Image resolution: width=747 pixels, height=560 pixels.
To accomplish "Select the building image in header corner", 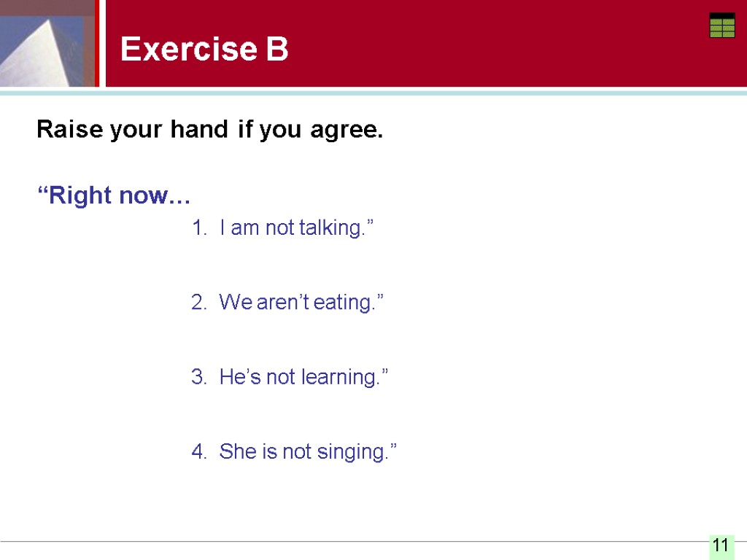I will coord(48,44).
